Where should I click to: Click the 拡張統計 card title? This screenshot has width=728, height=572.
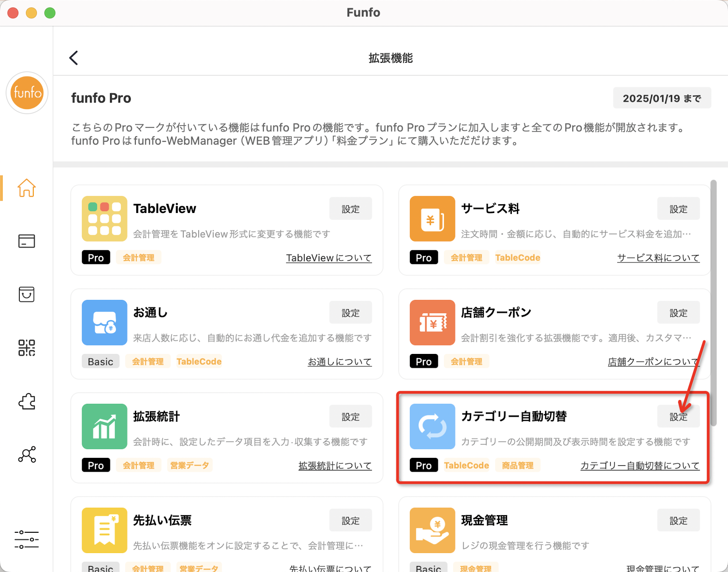click(157, 416)
